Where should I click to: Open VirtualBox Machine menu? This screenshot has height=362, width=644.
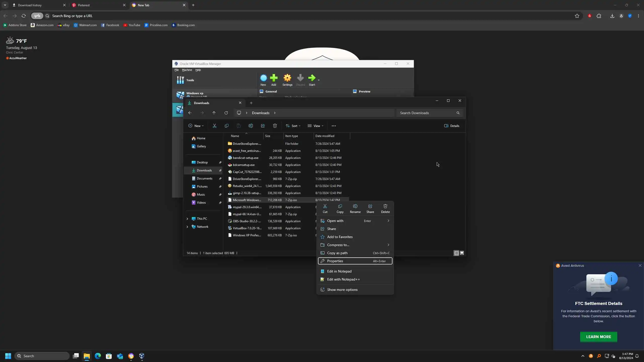(x=187, y=70)
